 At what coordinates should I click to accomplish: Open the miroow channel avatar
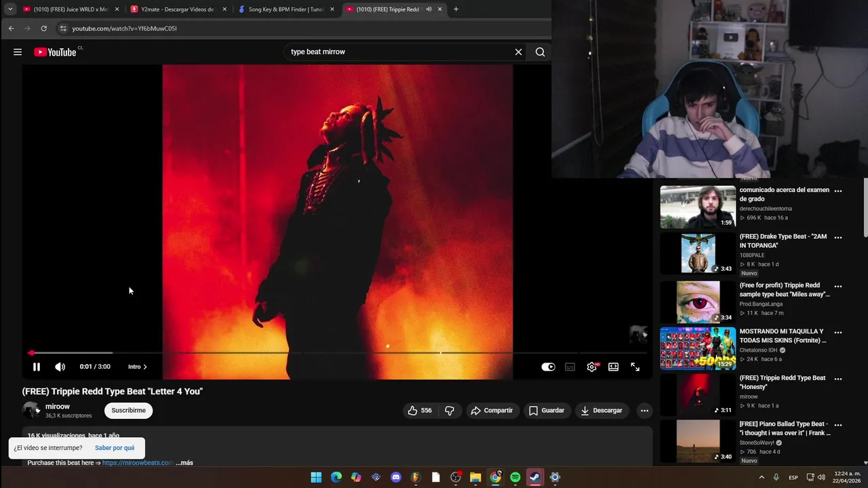pyautogui.click(x=31, y=410)
